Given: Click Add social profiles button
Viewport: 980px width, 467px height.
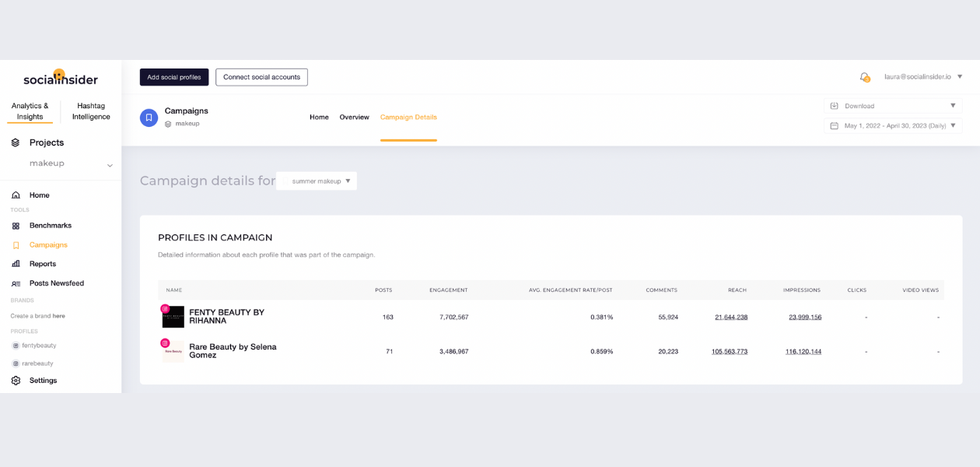Looking at the screenshot, I should point(174,77).
